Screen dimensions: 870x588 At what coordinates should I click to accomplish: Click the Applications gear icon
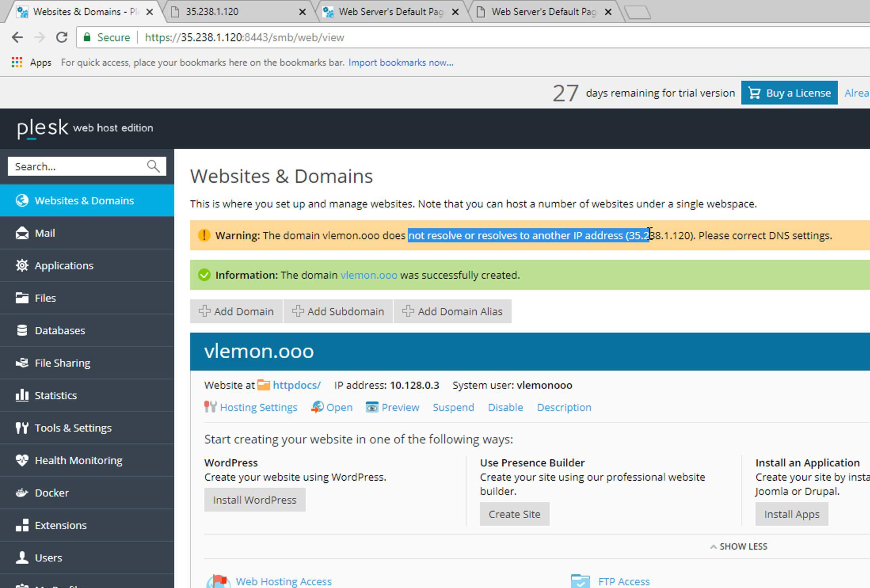[22, 265]
